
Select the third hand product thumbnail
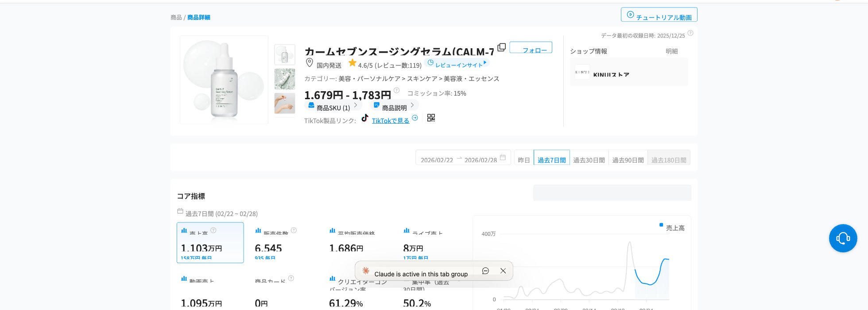coord(285,103)
